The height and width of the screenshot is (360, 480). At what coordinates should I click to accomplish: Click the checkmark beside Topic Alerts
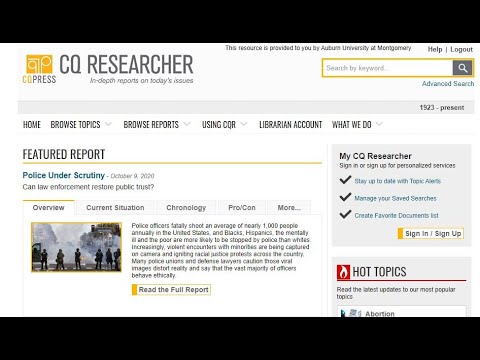pos(345,180)
